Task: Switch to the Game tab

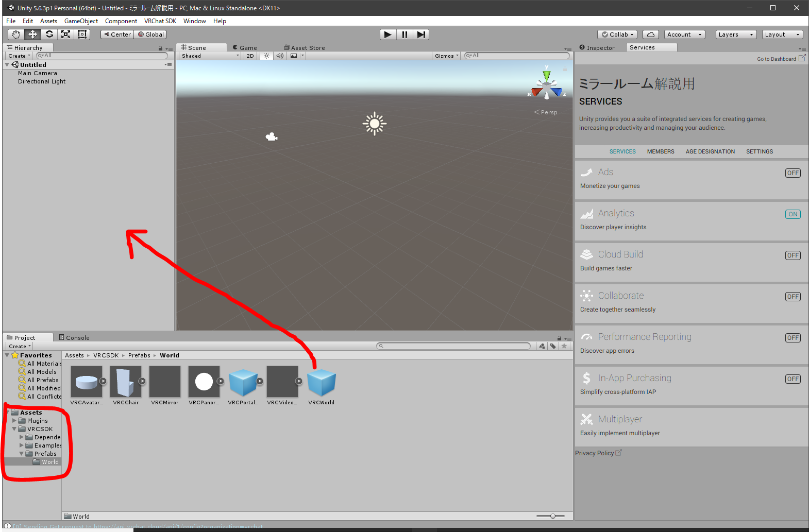Action: pos(245,47)
